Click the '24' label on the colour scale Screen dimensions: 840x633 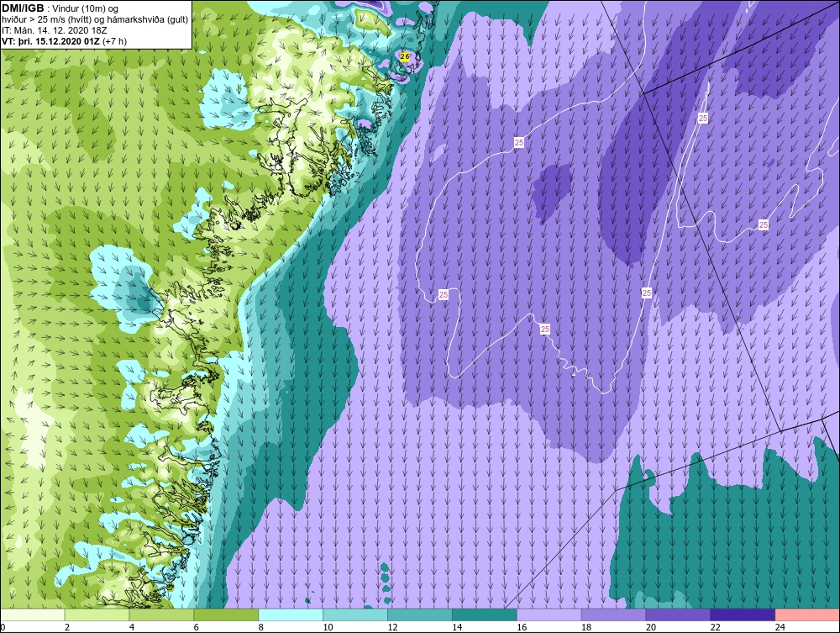[780, 627]
